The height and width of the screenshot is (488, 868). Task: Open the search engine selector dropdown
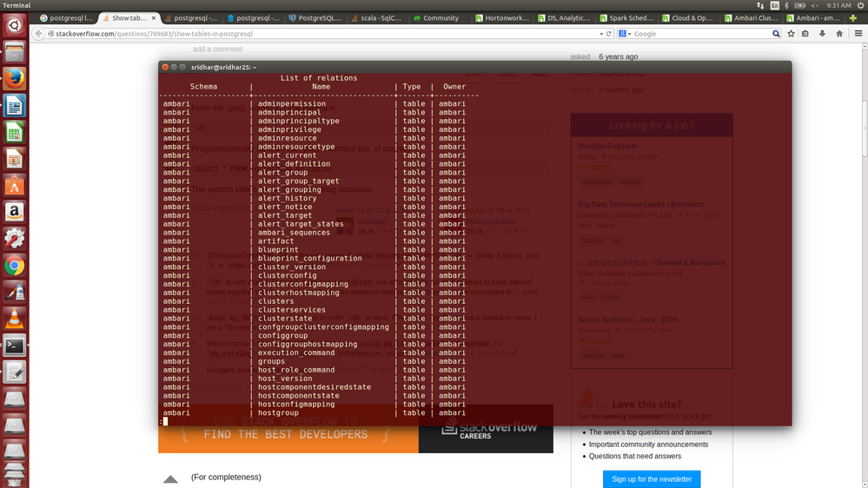[625, 34]
